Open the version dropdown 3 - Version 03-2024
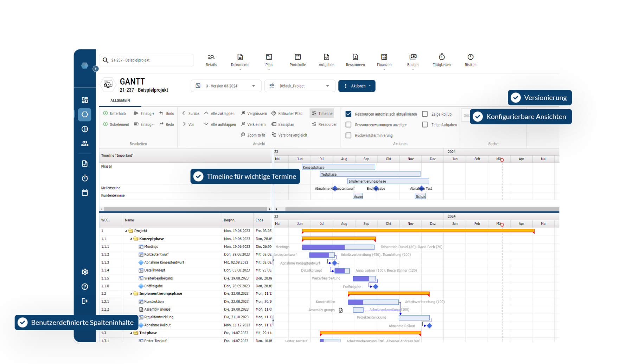633x364 pixels. (x=226, y=86)
